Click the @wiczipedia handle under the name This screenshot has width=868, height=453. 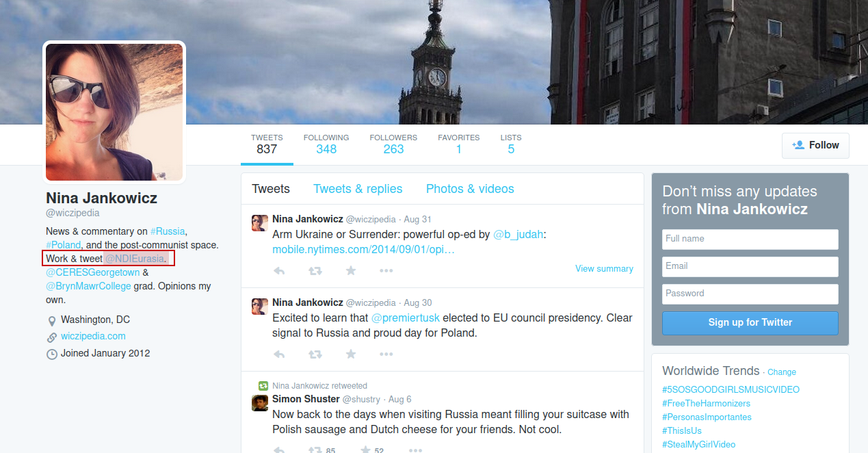(73, 213)
